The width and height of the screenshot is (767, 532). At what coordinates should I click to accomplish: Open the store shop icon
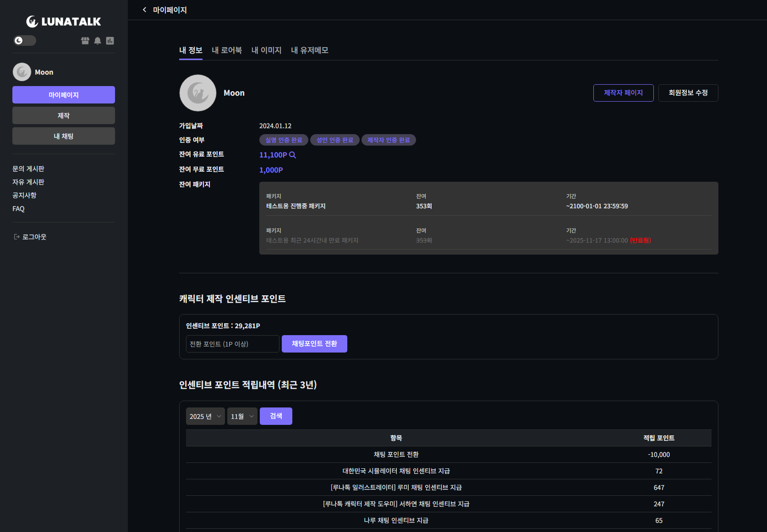[x=85, y=41]
